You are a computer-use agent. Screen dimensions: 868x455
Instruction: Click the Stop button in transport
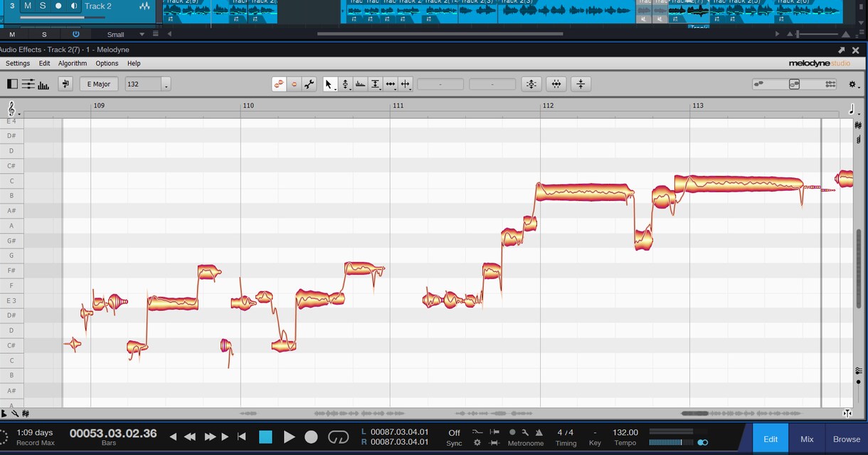(265, 436)
